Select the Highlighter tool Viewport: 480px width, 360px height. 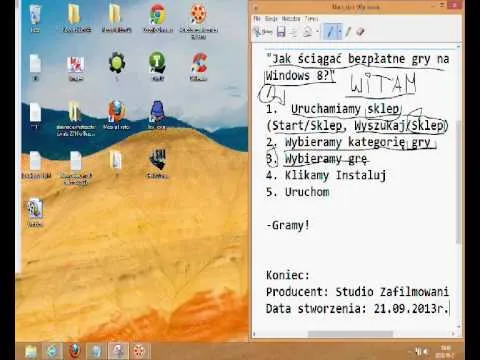[x=348, y=32]
